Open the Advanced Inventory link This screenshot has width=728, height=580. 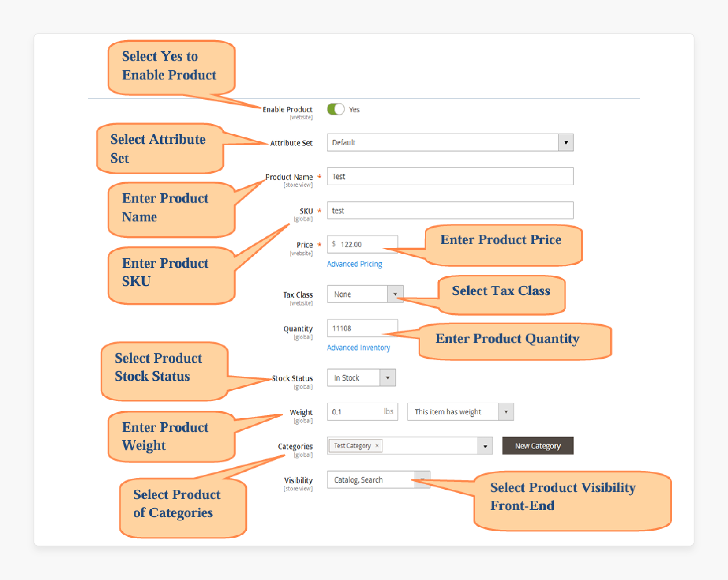pyautogui.click(x=358, y=348)
